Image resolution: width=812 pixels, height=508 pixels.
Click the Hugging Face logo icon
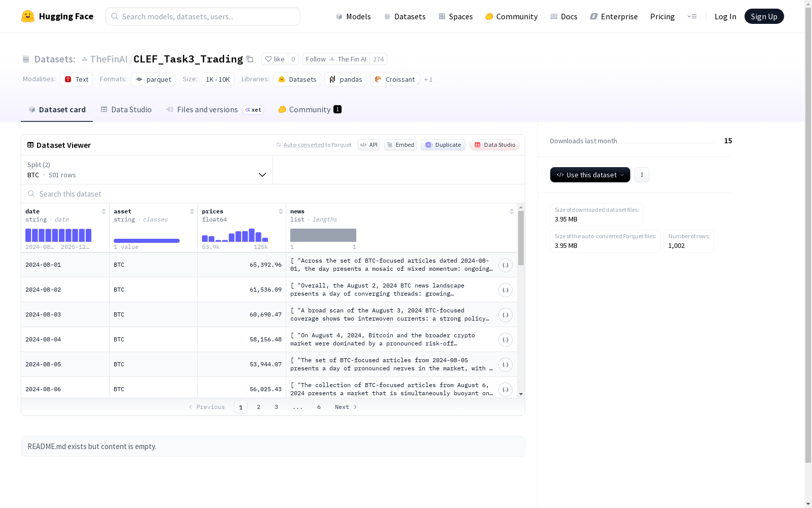tap(28, 16)
